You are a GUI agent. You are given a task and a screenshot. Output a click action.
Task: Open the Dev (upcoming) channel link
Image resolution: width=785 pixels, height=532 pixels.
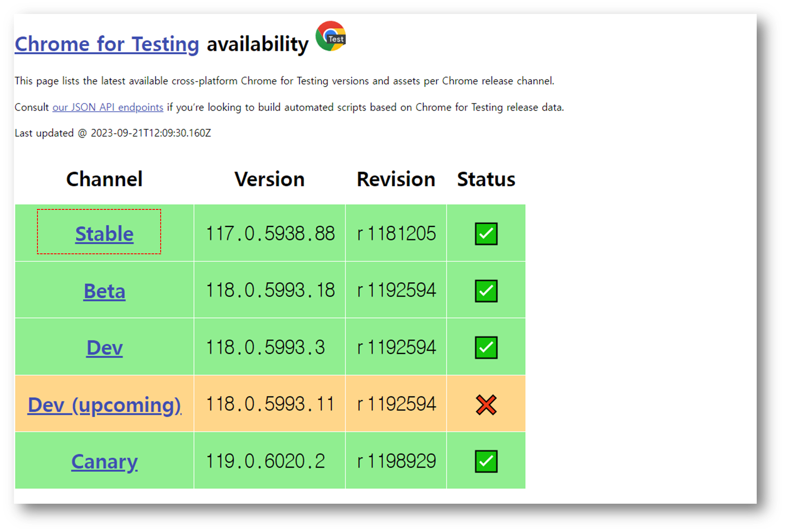tap(104, 404)
